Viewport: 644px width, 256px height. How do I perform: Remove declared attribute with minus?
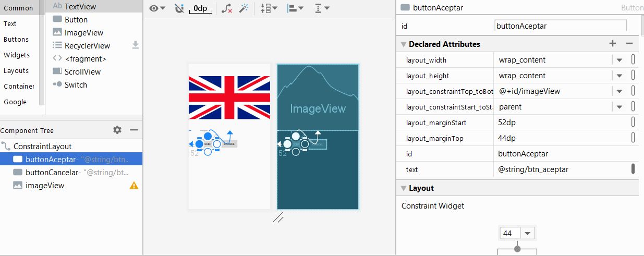[x=629, y=44]
